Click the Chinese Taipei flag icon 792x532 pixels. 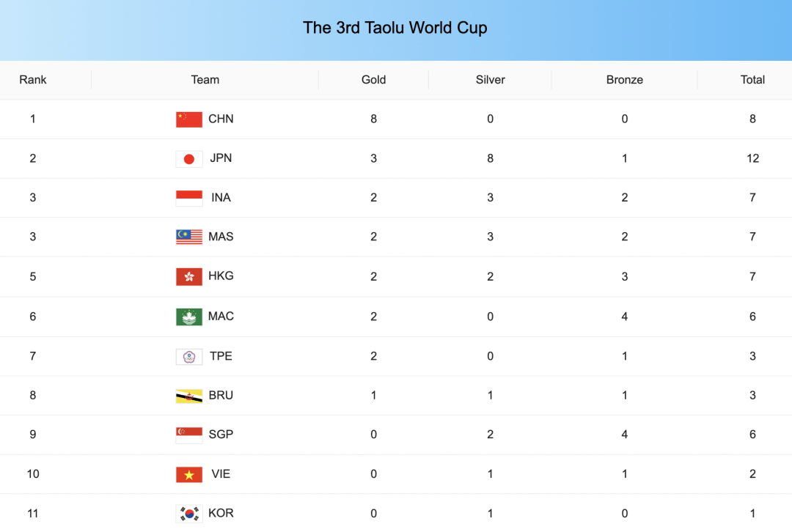tap(188, 356)
